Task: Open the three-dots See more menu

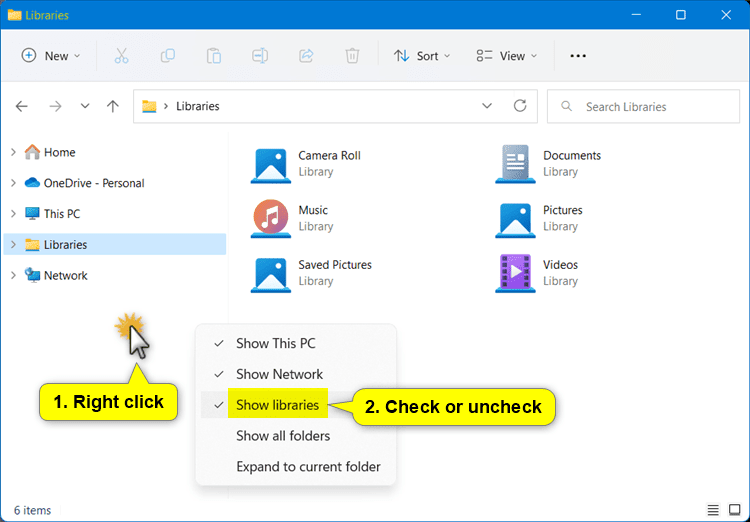Action: tap(578, 56)
